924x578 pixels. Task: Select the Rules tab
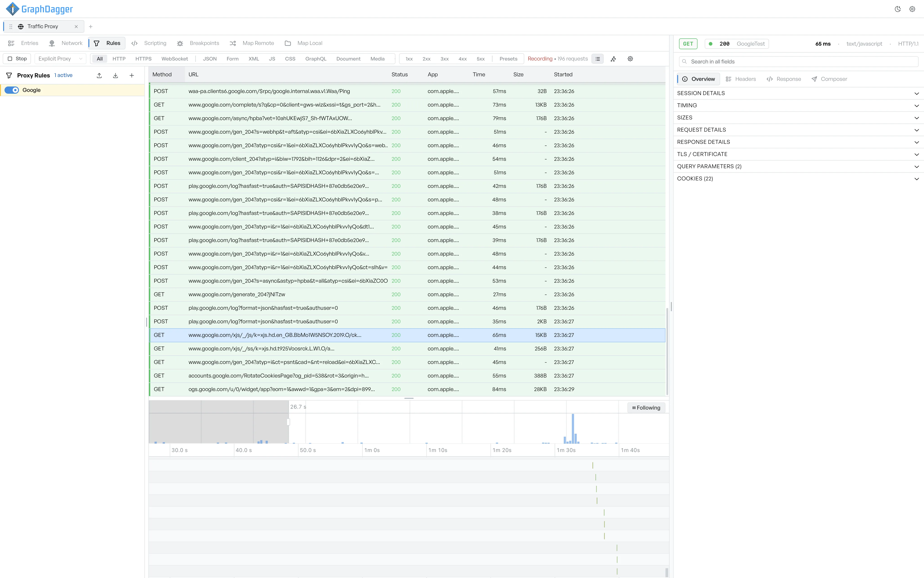(x=107, y=43)
